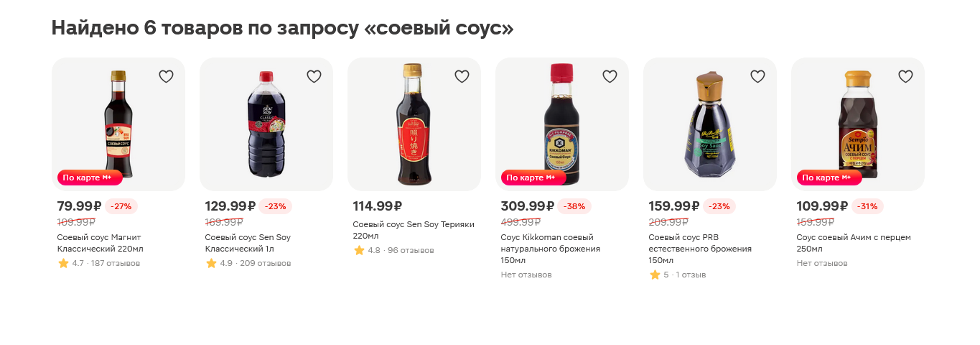Viewport: 980px width, 345px height.
Task: Open Соевый соус Sen Soy Классический 1л
Action: [x=248, y=243]
